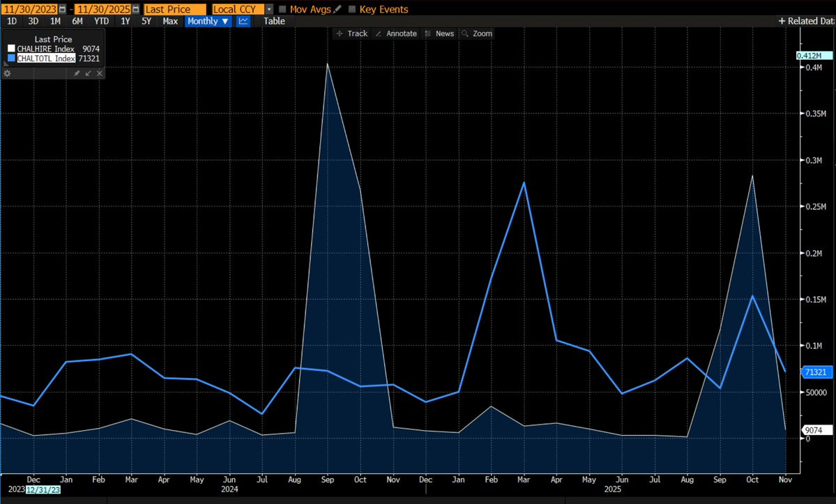The height and width of the screenshot is (504, 836).
Task: Switch to the Table view
Action: point(274,21)
